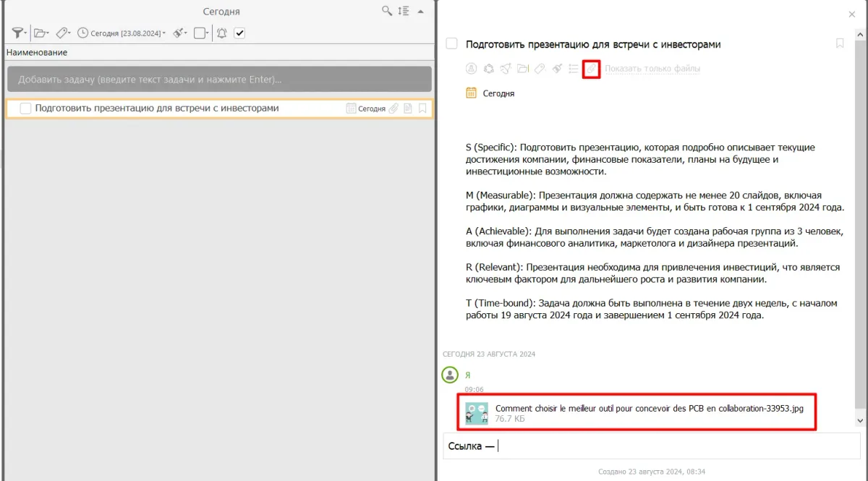This screenshot has height=481, width=868.
Task: Click the Добавить задачу input field
Action: point(219,80)
